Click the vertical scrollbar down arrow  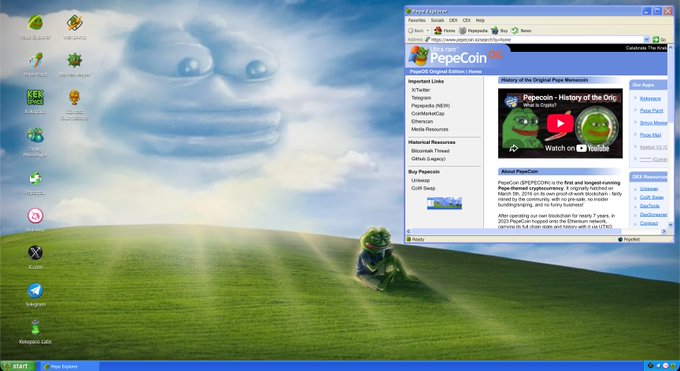tap(671, 225)
